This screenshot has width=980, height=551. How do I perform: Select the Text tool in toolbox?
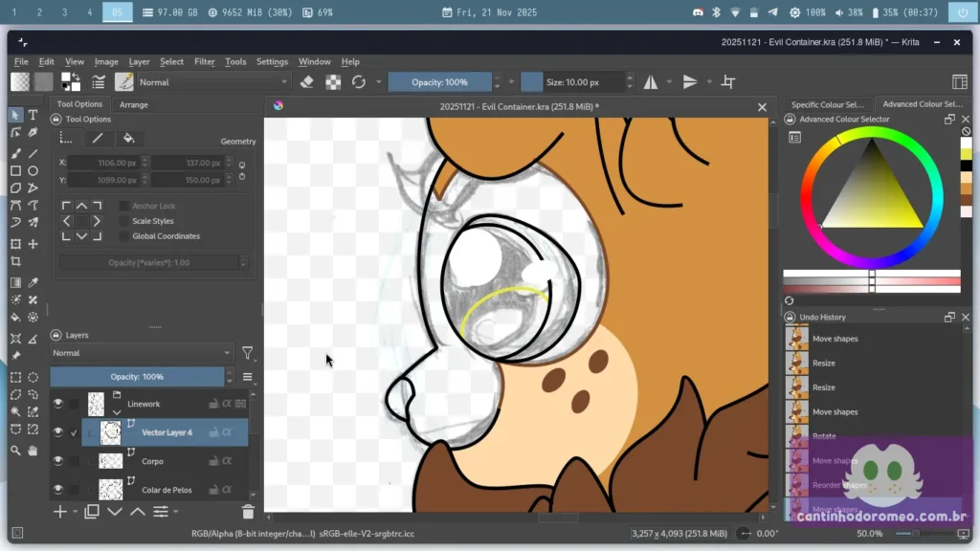click(33, 115)
